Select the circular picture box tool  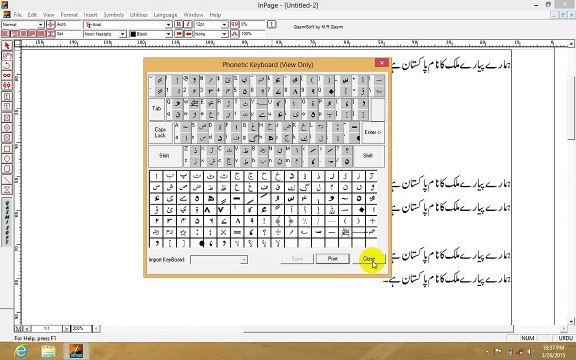coord(7,128)
